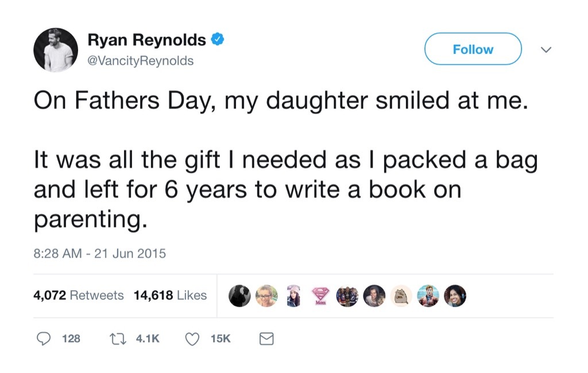This screenshot has width=588, height=373.
Task: Click the Follow button
Action: click(x=472, y=49)
